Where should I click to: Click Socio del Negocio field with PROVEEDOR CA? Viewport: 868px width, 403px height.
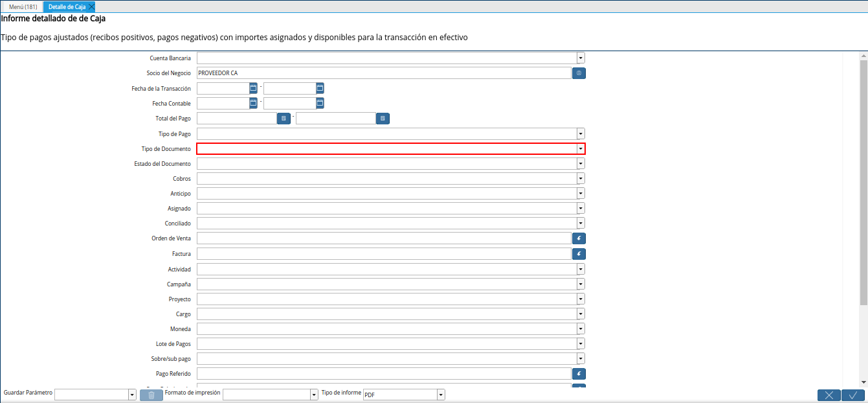pyautogui.click(x=384, y=73)
